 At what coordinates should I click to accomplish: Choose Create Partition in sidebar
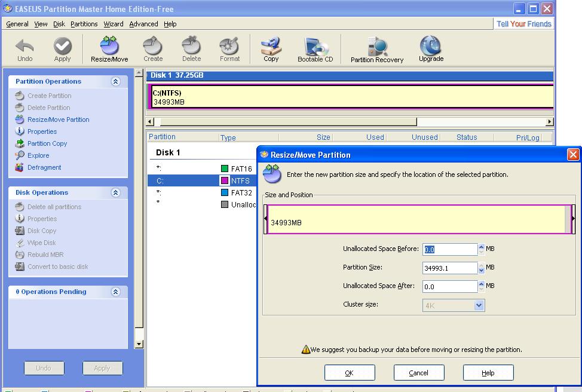pyautogui.click(x=43, y=96)
